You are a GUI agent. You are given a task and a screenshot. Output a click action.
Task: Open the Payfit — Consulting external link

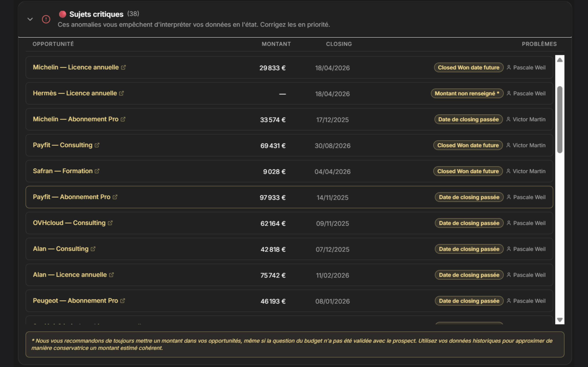(97, 145)
